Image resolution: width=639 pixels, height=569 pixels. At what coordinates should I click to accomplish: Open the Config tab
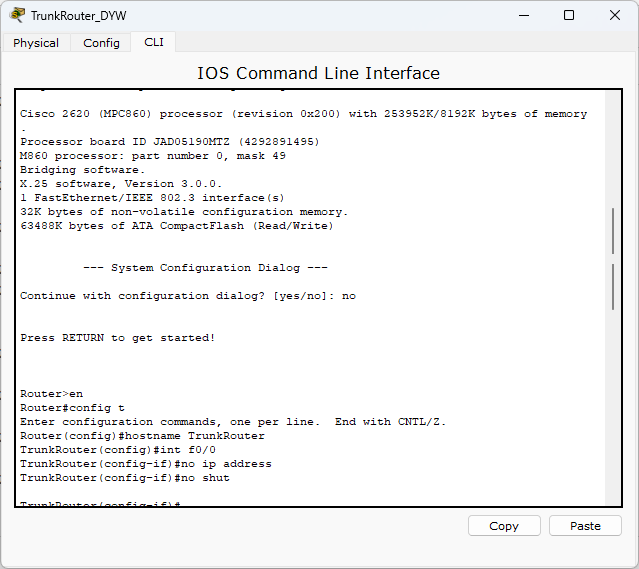[101, 43]
